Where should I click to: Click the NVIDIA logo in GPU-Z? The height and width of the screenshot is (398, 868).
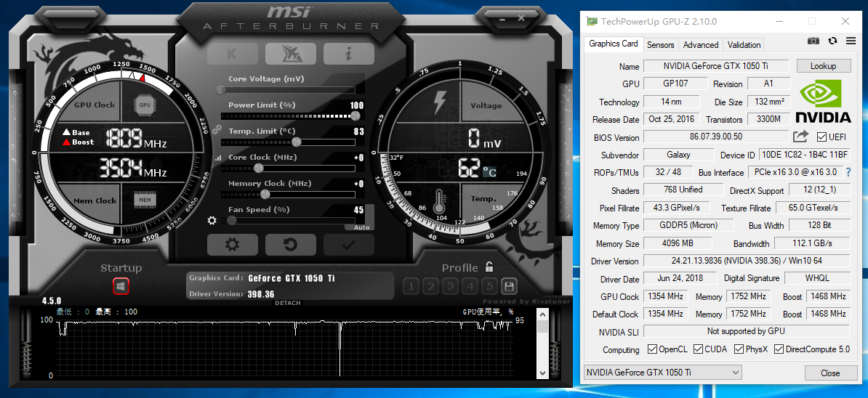pos(823,101)
